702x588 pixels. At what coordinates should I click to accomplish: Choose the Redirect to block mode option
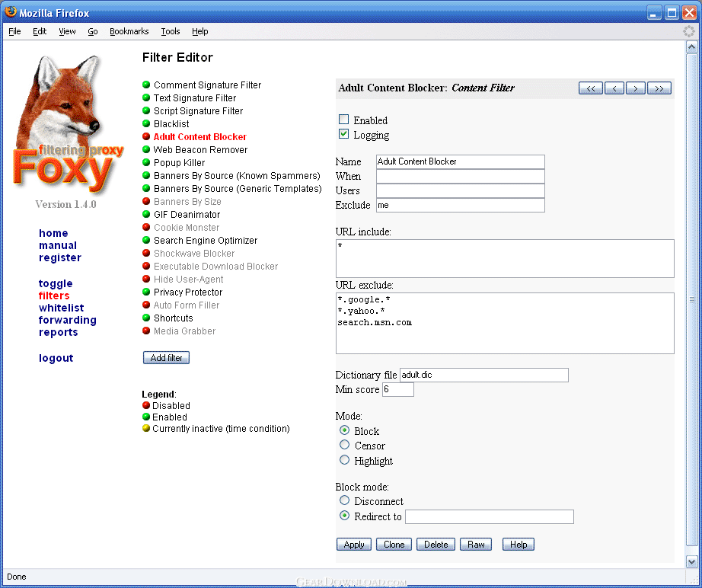(344, 516)
